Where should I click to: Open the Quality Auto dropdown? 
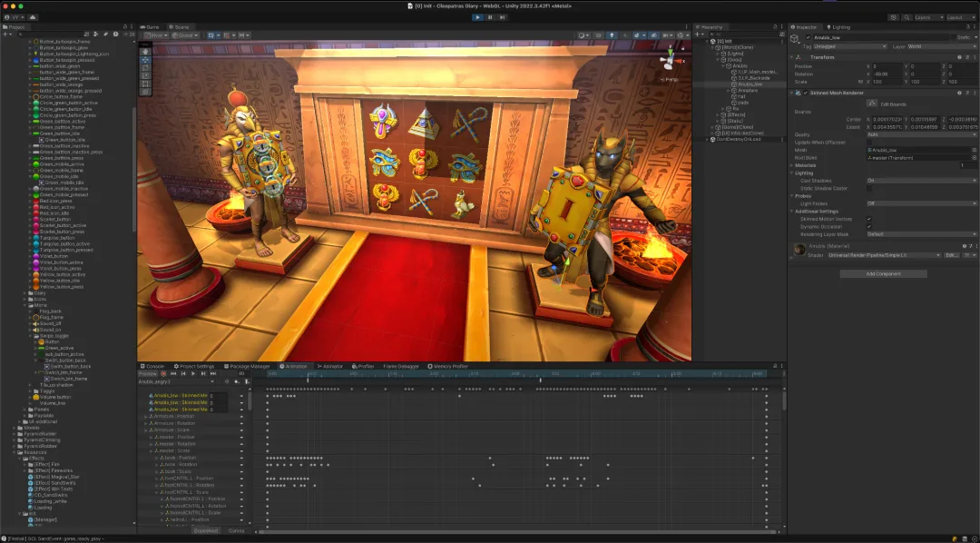click(x=921, y=134)
